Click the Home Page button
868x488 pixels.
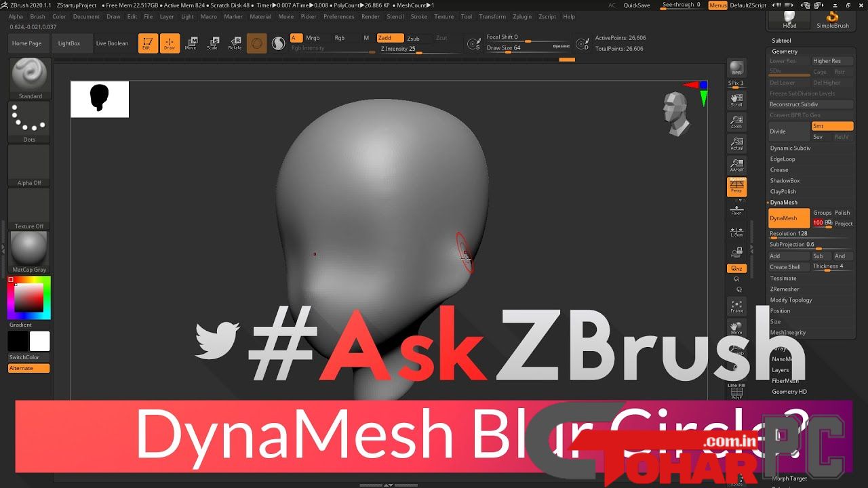point(27,43)
